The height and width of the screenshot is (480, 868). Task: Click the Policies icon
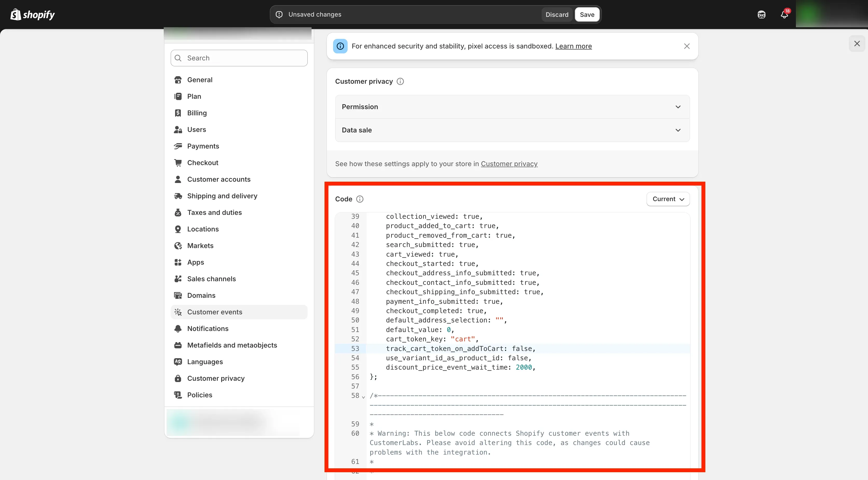178,395
